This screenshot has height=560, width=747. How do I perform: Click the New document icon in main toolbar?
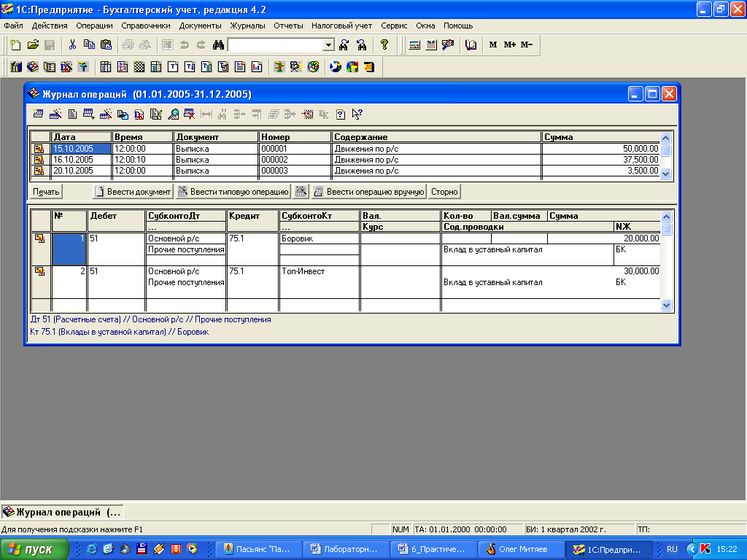[16, 44]
